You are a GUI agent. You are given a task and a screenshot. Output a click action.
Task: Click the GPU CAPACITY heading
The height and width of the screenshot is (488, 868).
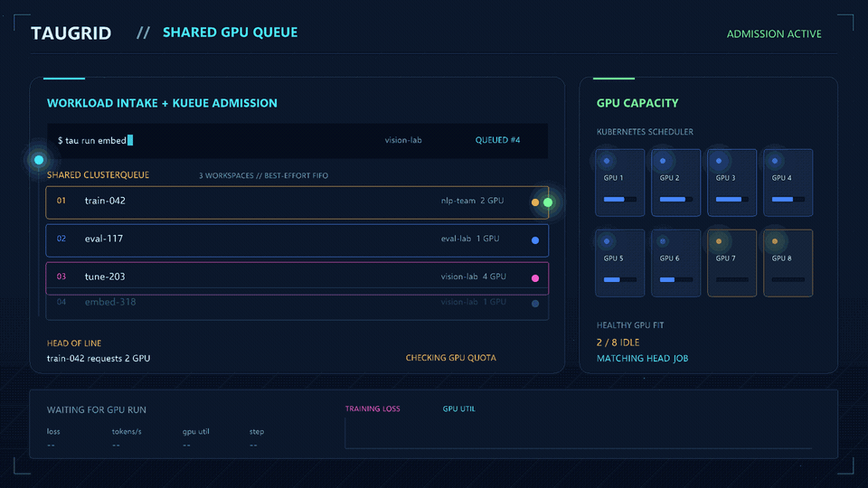pyautogui.click(x=637, y=103)
